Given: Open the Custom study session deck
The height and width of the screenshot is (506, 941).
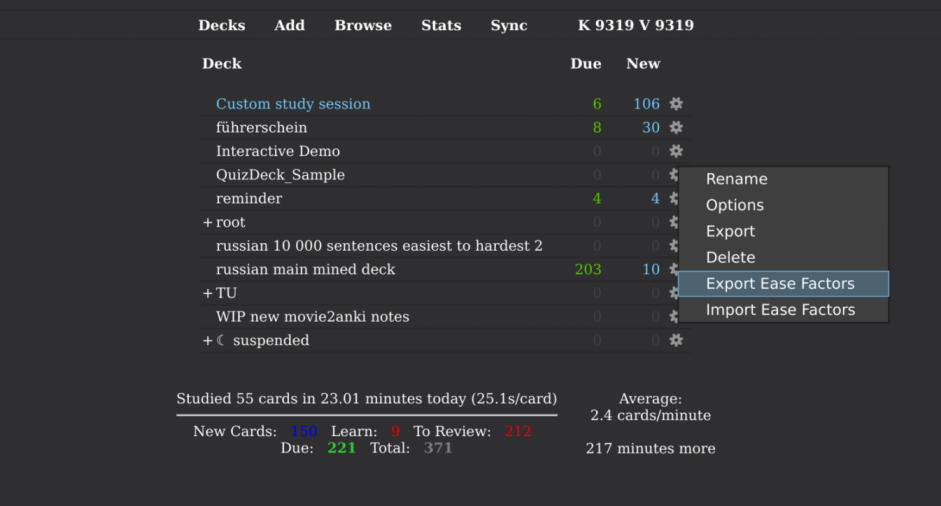Looking at the screenshot, I should pos(293,104).
